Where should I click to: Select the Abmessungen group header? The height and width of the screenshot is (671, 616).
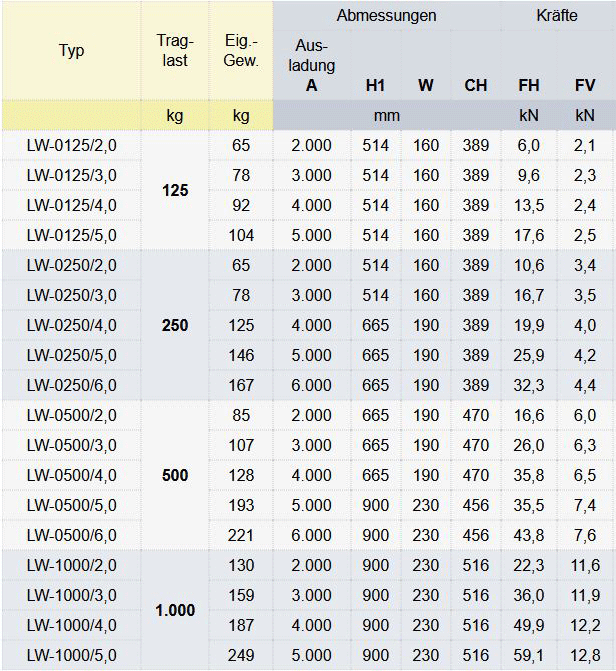point(386,16)
